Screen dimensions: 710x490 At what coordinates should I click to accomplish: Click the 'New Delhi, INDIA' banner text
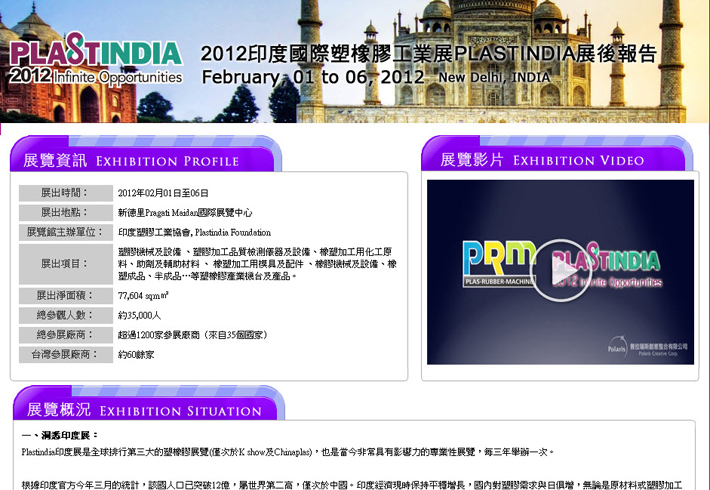494,77
